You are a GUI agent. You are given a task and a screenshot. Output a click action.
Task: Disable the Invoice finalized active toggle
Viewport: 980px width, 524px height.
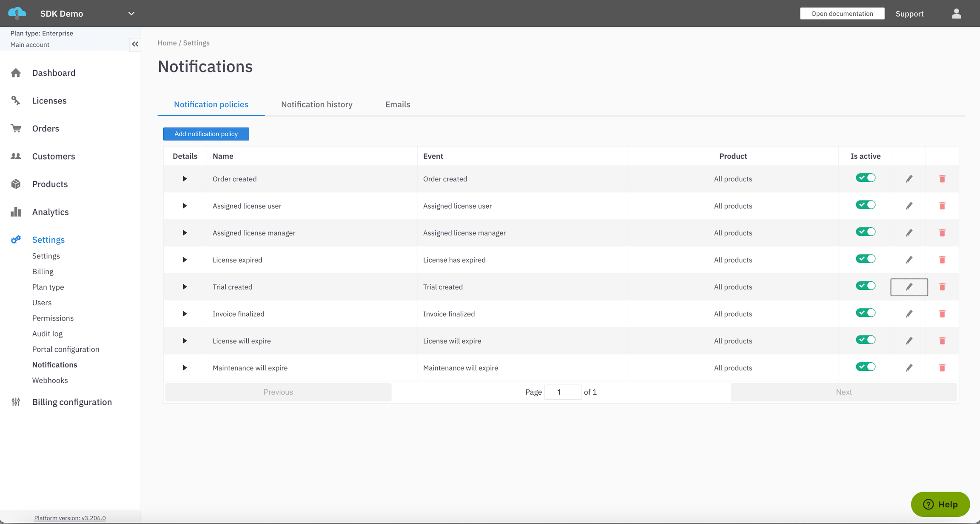tap(865, 313)
